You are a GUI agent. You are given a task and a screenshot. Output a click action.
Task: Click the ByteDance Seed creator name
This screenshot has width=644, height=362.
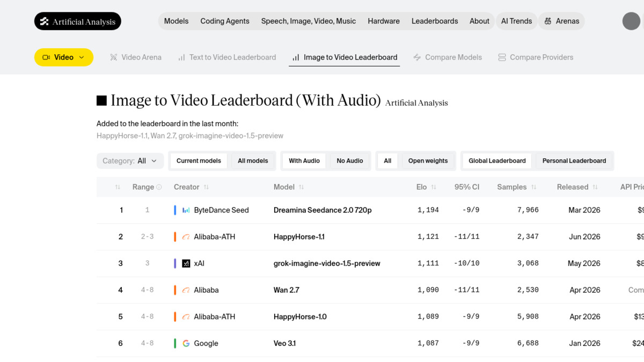tap(221, 210)
